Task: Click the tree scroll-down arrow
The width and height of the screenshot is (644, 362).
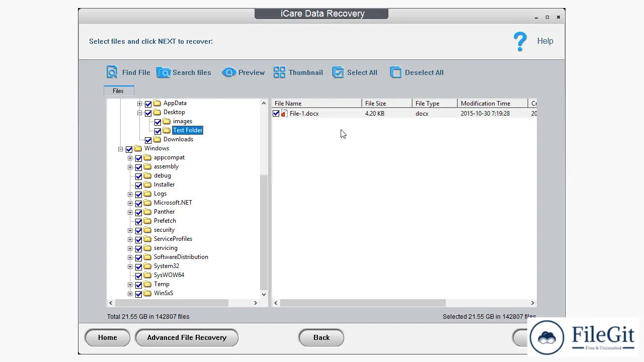Action: coord(264,294)
